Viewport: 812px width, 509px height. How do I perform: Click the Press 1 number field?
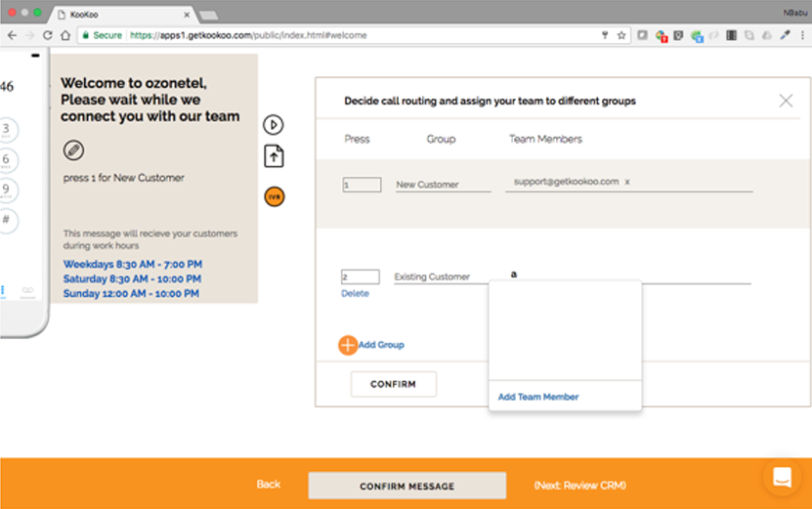[362, 185]
